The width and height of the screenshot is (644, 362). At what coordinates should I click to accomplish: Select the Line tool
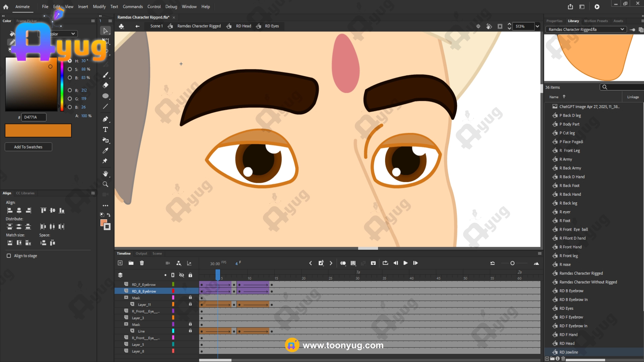105,107
